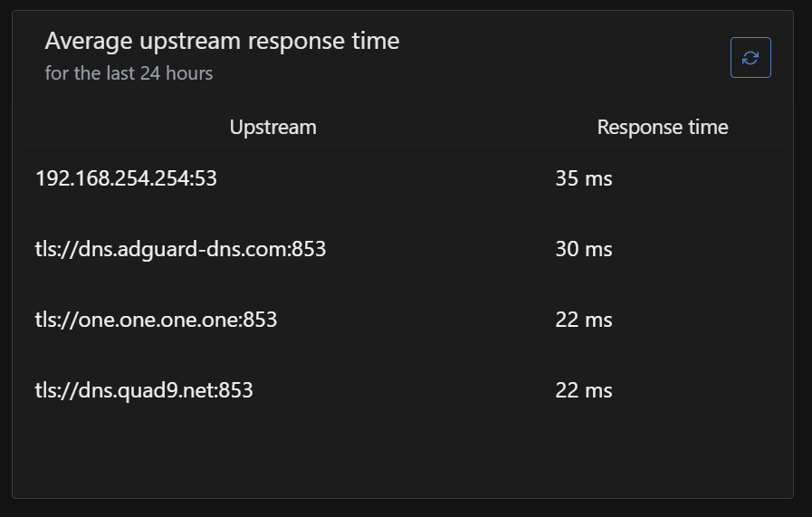Screen dimensions: 812x517
Task: Click blank space between title and refresh button
Action: pyautogui.click(x=561, y=56)
